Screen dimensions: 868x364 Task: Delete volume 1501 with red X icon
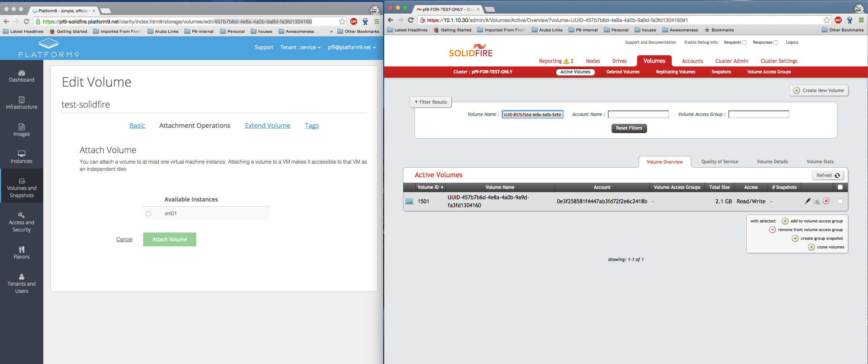(x=826, y=201)
